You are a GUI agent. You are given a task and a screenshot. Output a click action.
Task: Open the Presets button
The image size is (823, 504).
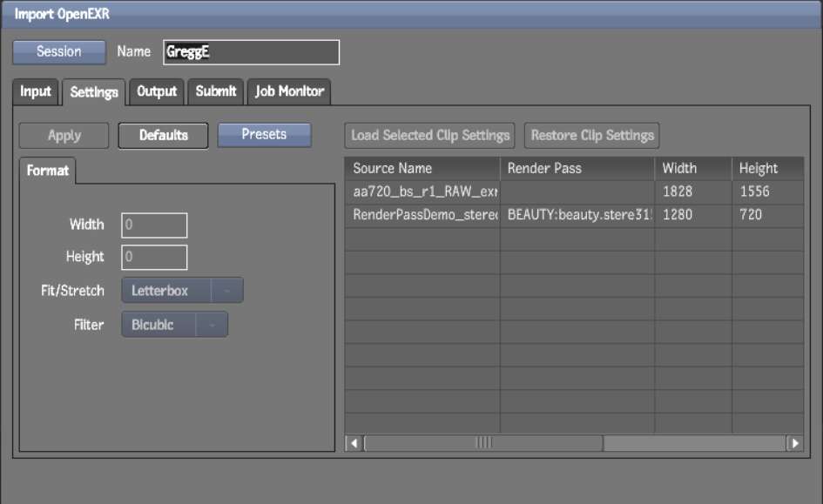(x=264, y=135)
